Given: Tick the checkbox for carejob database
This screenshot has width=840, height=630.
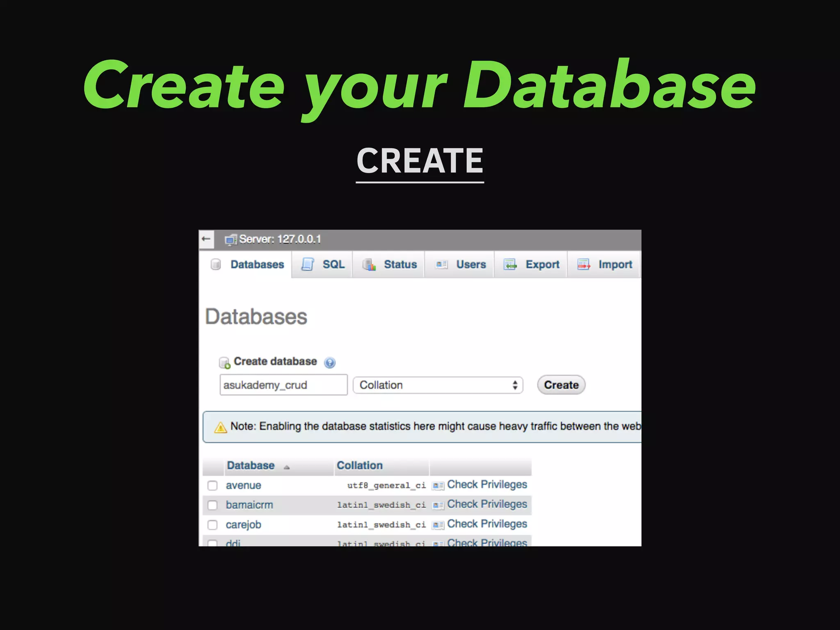Looking at the screenshot, I should pyautogui.click(x=212, y=525).
